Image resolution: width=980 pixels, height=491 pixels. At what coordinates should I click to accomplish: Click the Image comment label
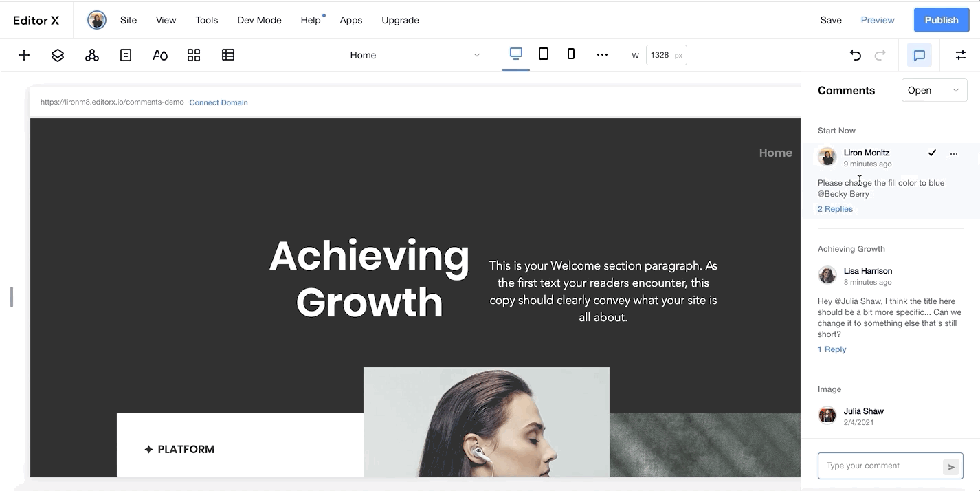point(829,389)
